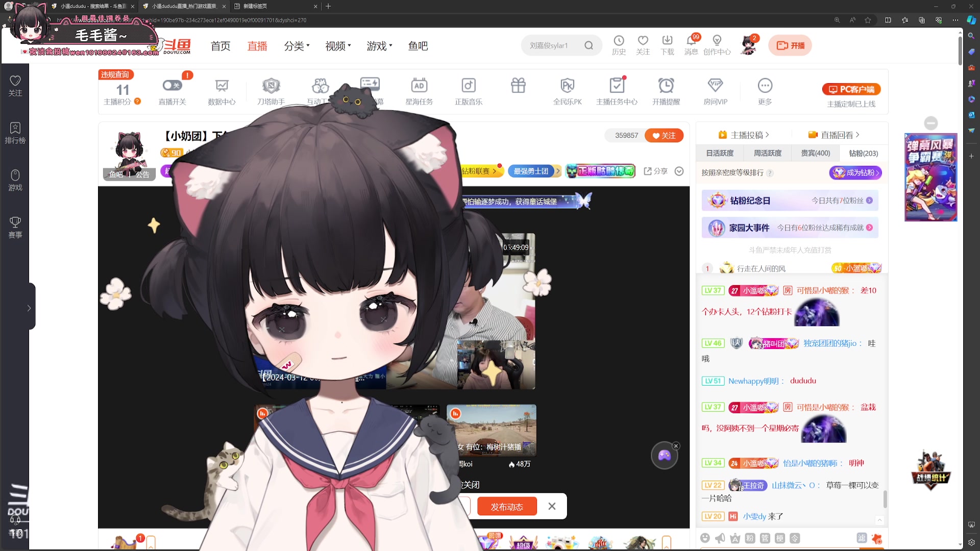Open 数据中心 data center icon
The width and height of the screenshot is (980, 551).
coord(222,86)
